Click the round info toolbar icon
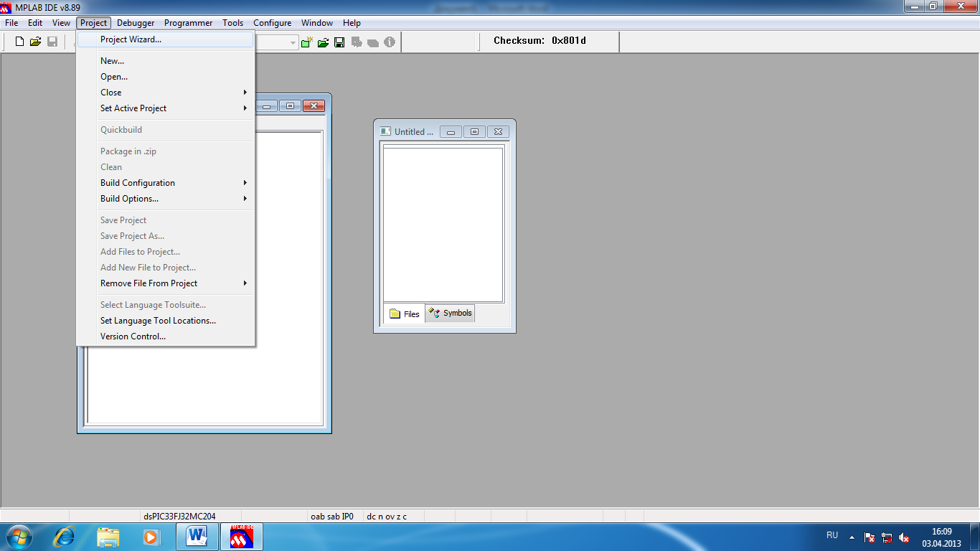The width and height of the screenshot is (980, 551). [390, 42]
